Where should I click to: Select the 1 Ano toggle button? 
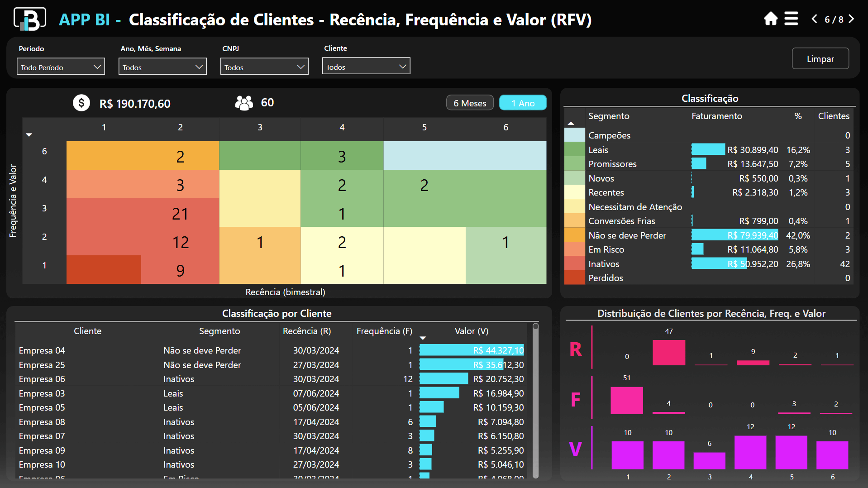(523, 103)
